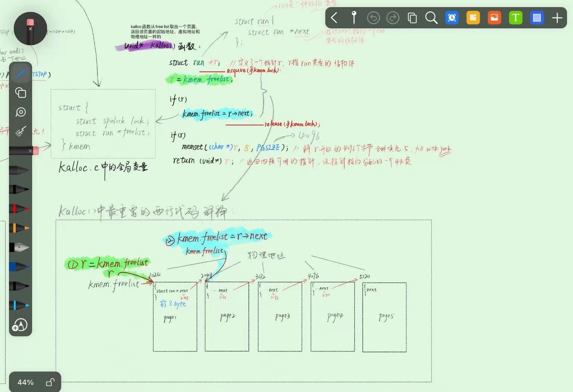Viewport: 573px width, 392px height.
Task: Tap the round eraser bubble at top left
Action: 30,28
